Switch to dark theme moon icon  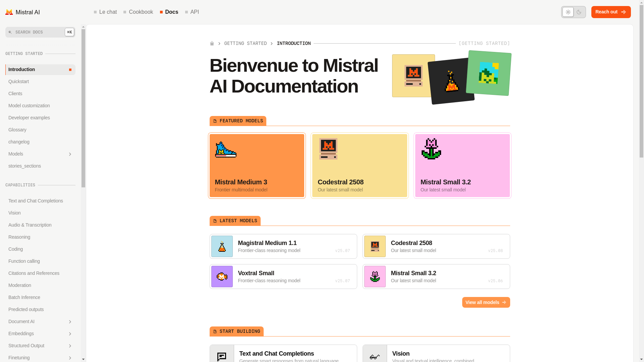pyautogui.click(x=579, y=12)
